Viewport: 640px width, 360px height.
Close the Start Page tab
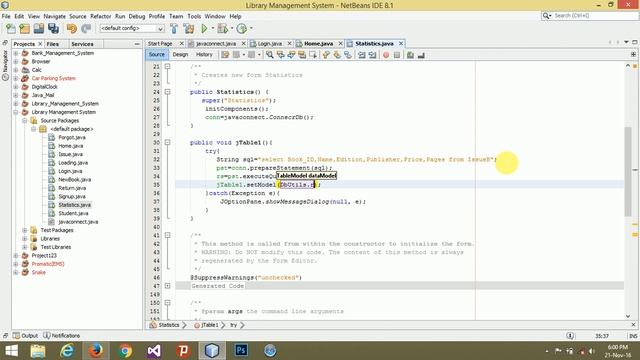182,43
